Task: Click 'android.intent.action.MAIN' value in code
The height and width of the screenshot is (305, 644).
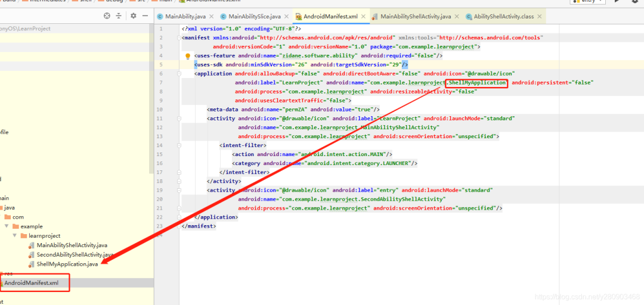Action: [342, 154]
